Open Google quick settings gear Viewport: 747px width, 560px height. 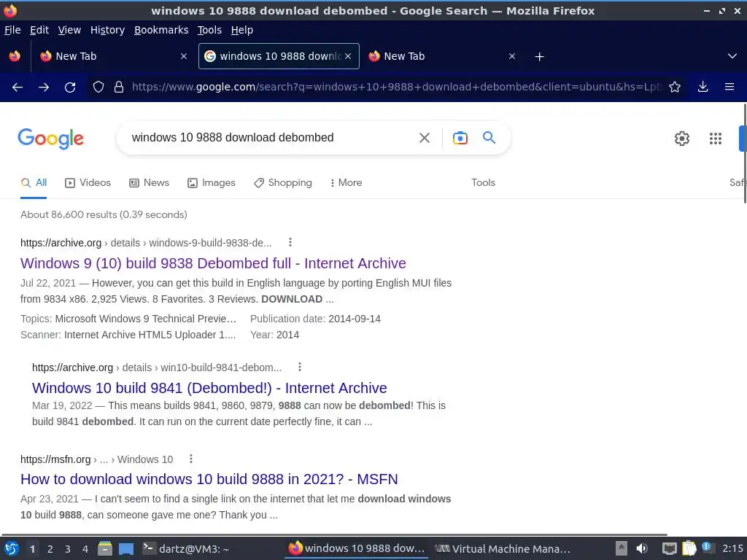[682, 138]
